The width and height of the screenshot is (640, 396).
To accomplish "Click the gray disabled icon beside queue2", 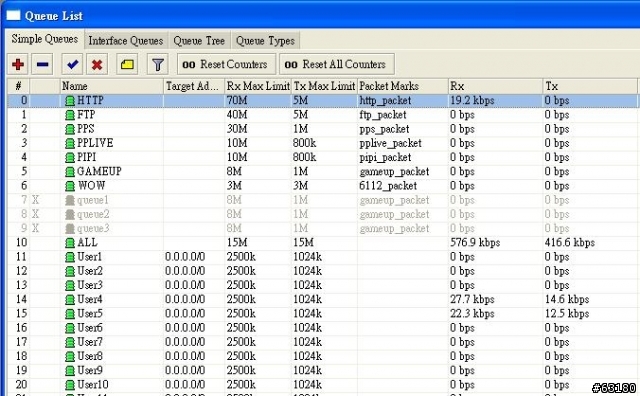I will pos(70,214).
